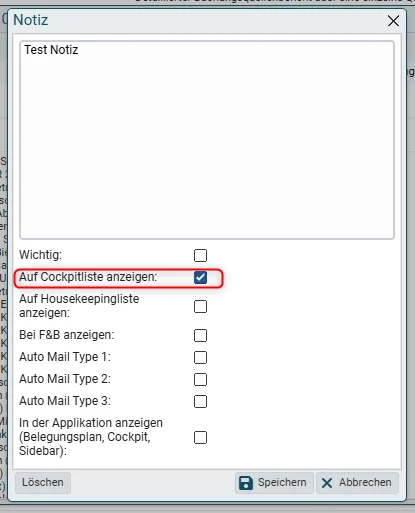Screen dimensions: 415x513
Task: Click the floppy disk save icon
Action: [246, 483]
